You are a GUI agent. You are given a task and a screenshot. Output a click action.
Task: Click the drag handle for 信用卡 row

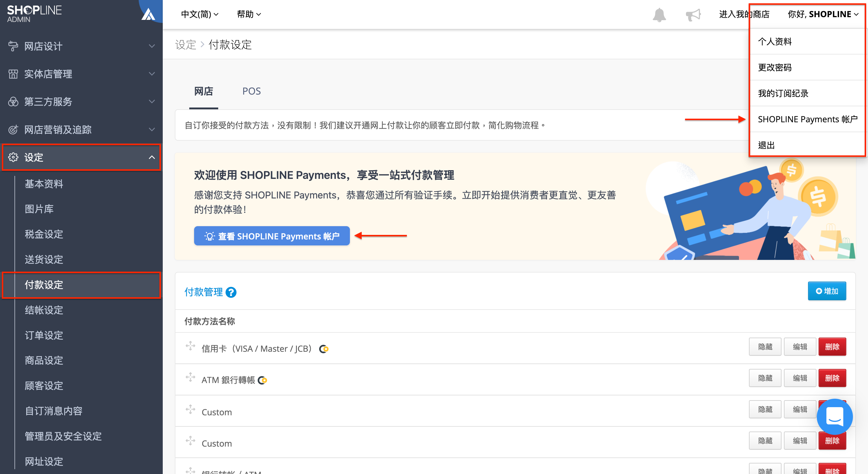[190, 346]
